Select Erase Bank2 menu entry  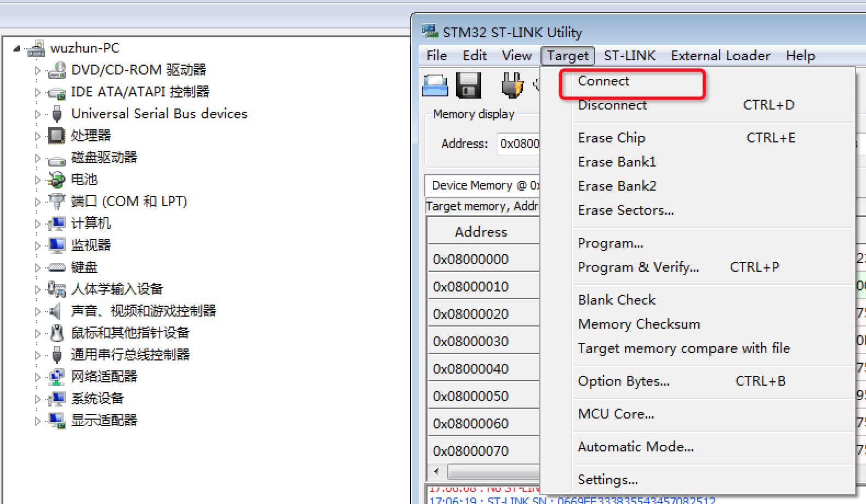pyautogui.click(x=698, y=186)
